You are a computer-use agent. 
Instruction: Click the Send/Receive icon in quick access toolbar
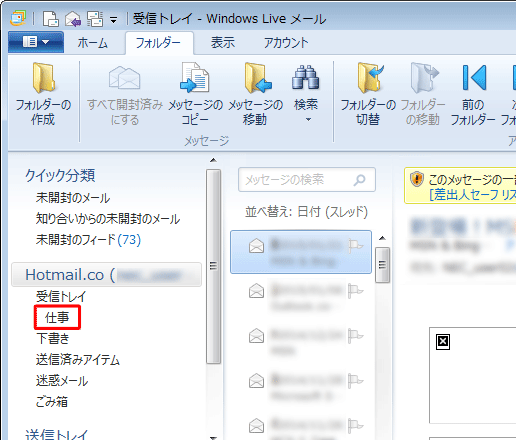(x=95, y=19)
